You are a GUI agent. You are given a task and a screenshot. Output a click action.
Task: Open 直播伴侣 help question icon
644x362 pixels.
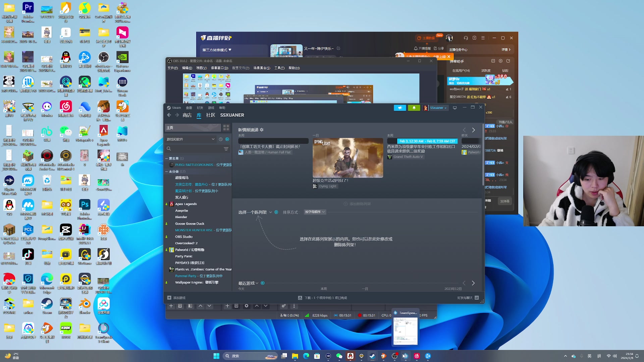pos(475,38)
